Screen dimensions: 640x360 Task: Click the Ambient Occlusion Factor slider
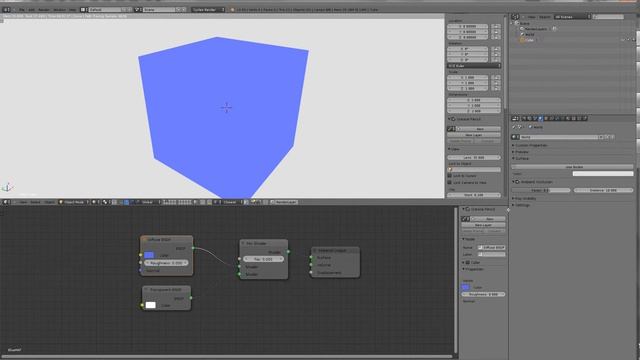click(x=541, y=190)
